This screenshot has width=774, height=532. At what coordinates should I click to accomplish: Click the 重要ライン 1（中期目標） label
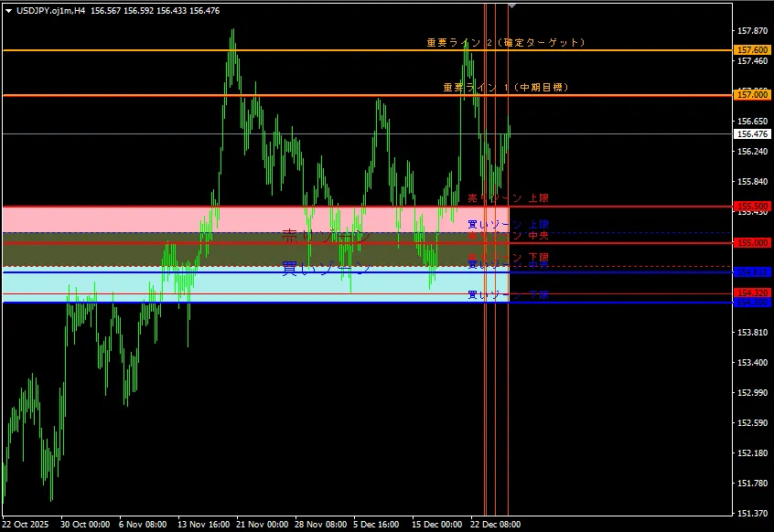click(x=506, y=88)
